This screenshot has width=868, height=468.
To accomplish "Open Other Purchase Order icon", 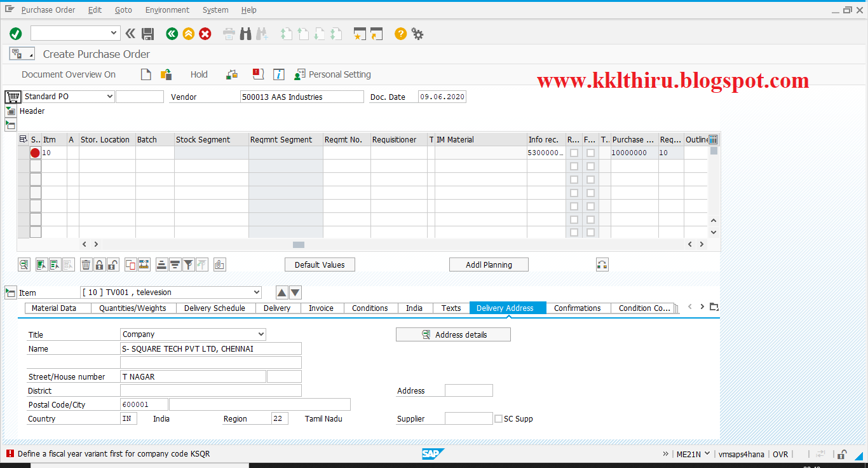I will pos(166,74).
